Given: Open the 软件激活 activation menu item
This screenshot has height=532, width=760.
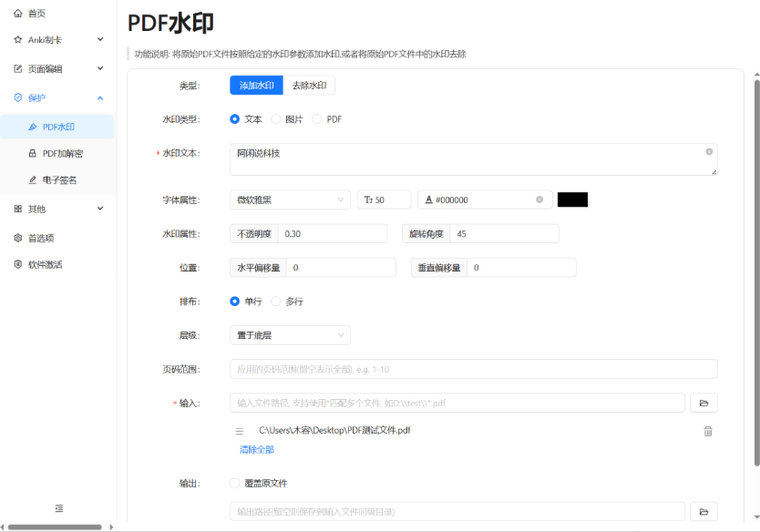Looking at the screenshot, I should [57, 264].
